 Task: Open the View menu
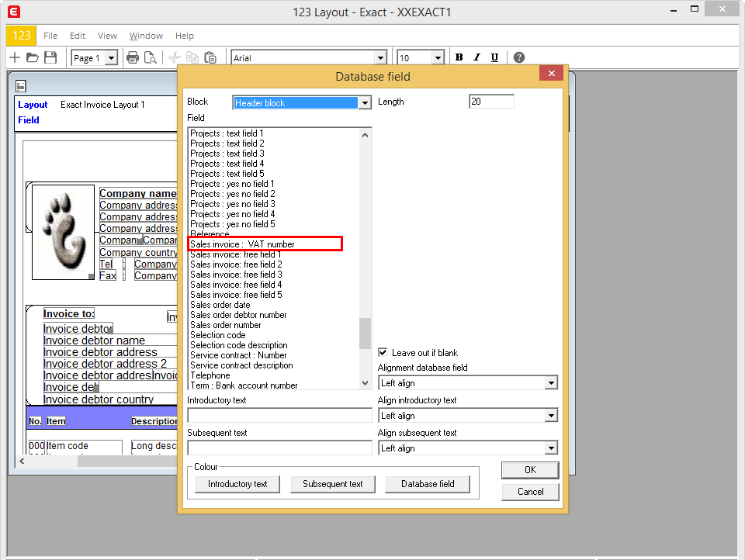tap(107, 36)
